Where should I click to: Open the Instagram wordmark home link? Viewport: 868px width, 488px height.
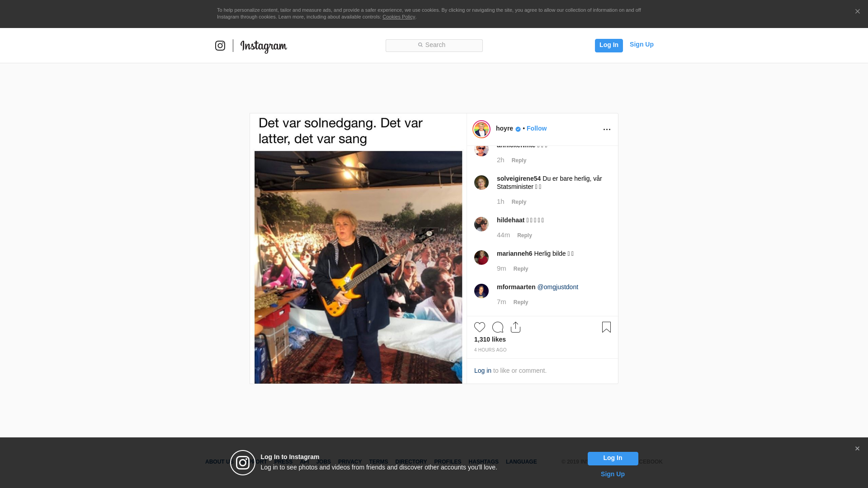point(264,46)
